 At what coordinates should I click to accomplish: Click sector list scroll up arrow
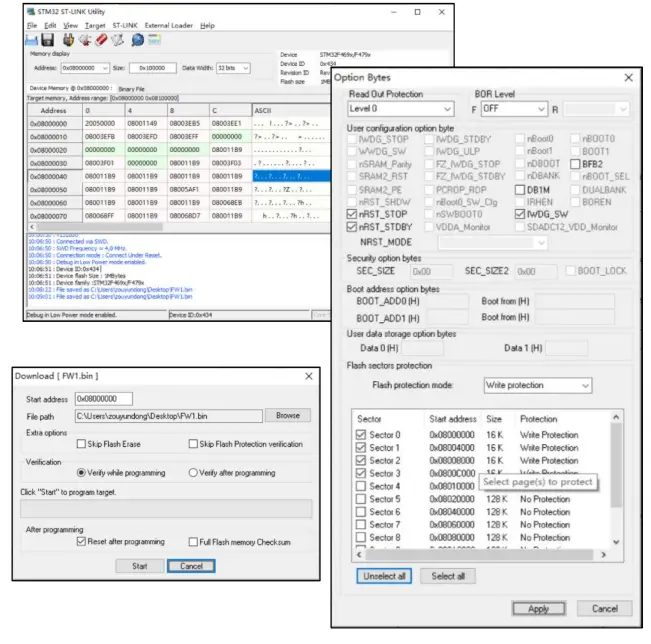[x=616, y=417]
